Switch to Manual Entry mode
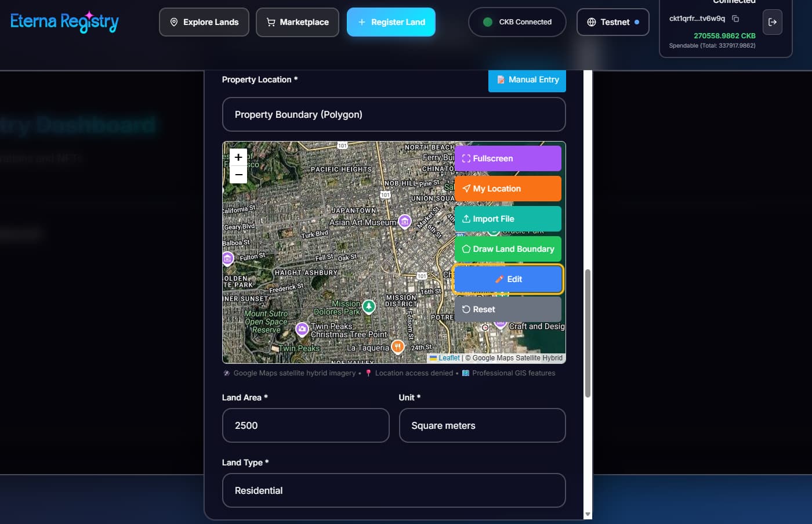 (527, 80)
